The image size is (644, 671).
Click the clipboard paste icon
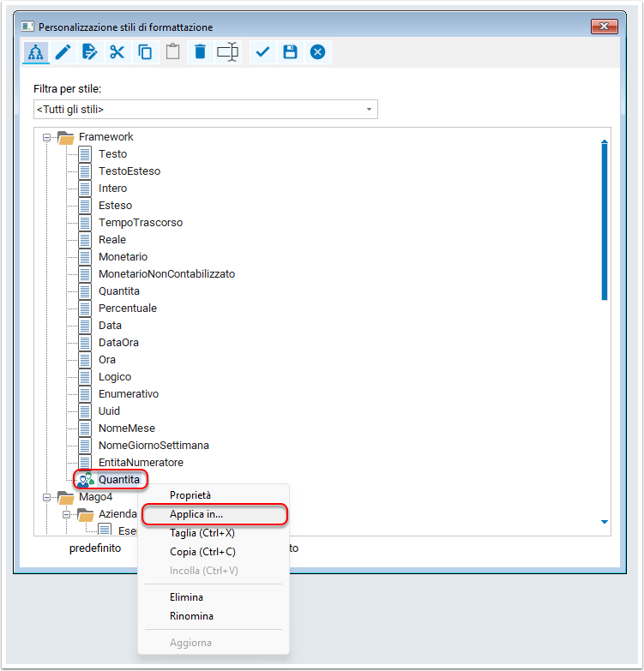click(x=172, y=52)
